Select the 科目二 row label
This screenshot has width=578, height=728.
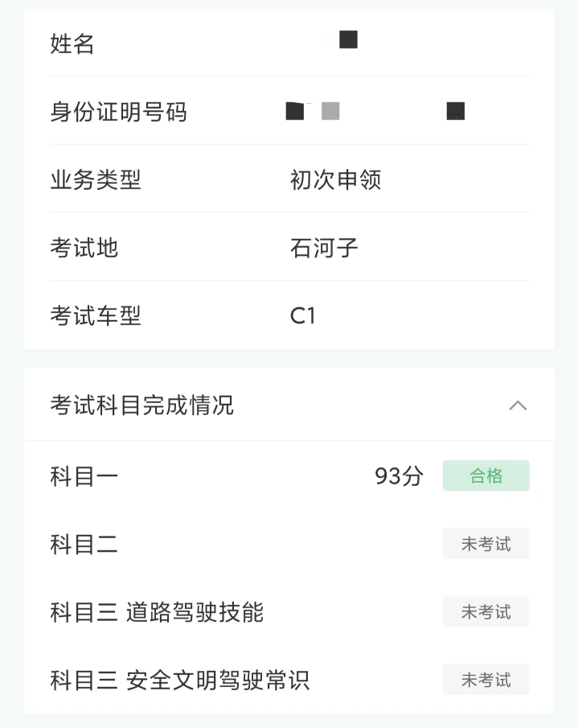pos(84,545)
